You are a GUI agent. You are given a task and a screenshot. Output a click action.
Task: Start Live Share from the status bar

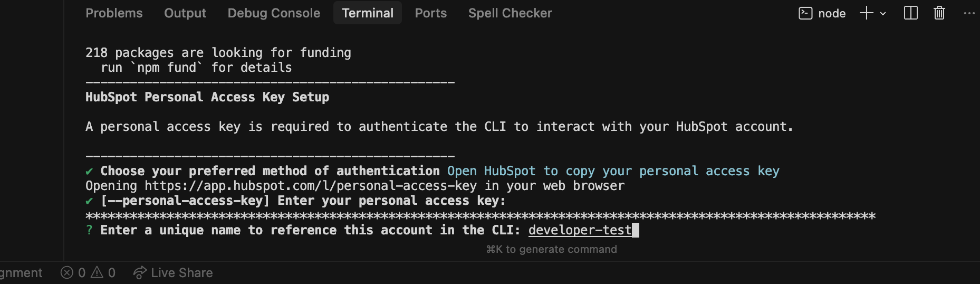coord(173,272)
